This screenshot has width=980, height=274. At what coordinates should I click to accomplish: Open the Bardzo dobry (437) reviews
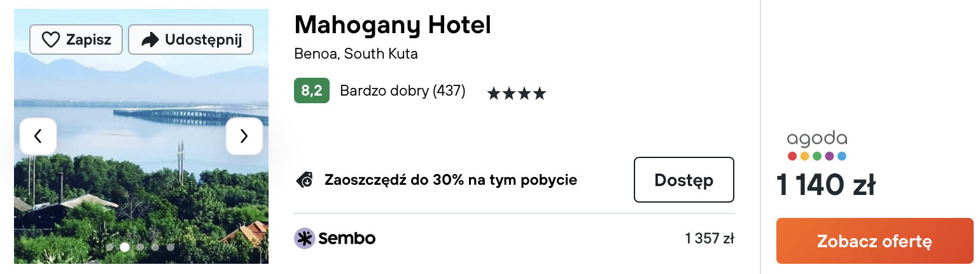[x=403, y=90]
